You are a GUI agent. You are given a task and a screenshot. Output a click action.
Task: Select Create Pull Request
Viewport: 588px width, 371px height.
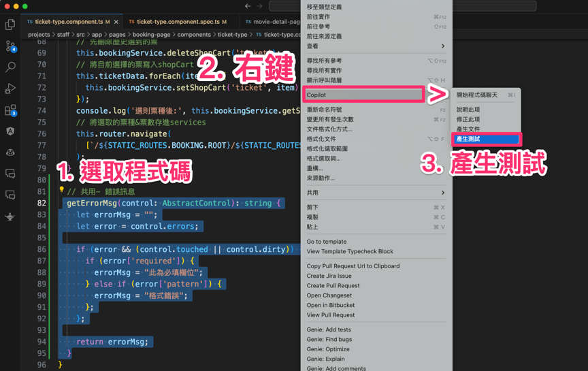tap(376, 285)
